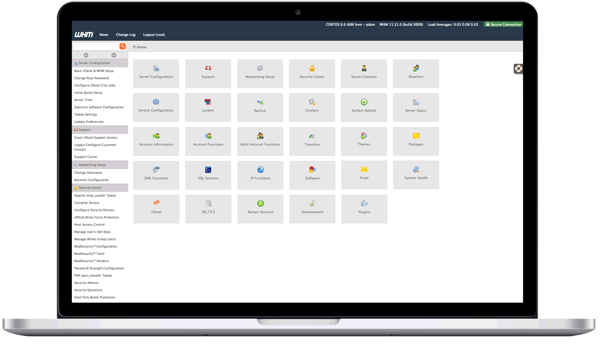The image size is (601, 364).
Task: Open the SQL Services tile
Action: [x=208, y=175]
